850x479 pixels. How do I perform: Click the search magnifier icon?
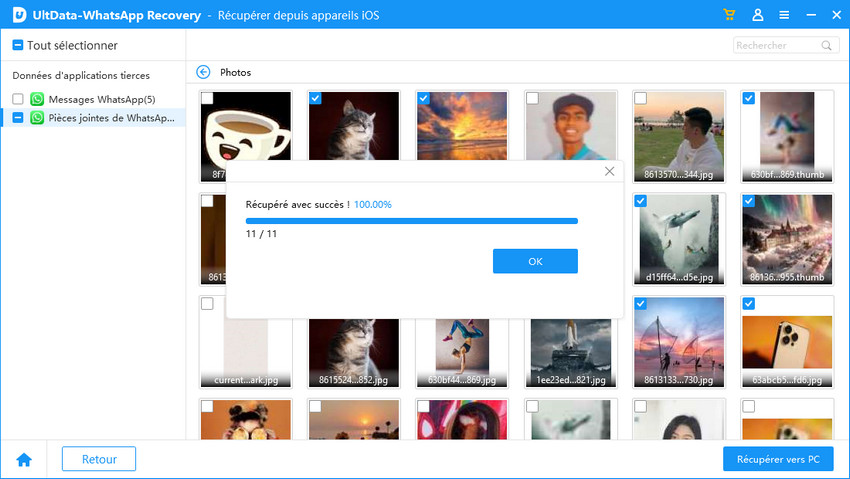pyautogui.click(x=826, y=46)
